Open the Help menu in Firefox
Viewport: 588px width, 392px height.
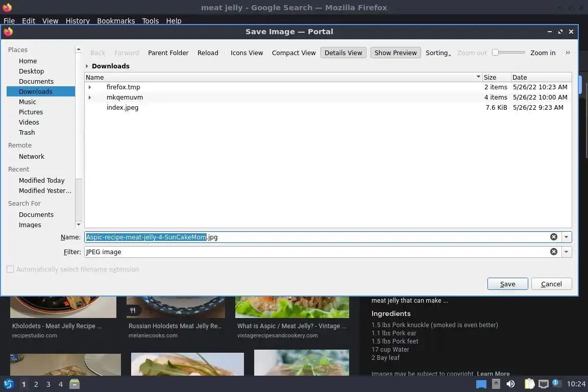(x=174, y=20)
